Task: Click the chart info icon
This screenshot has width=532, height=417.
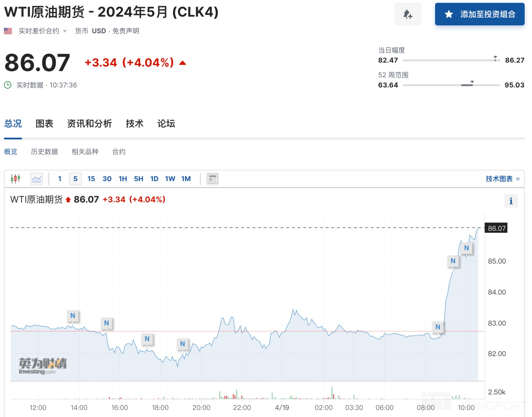Action: (511, 201)
